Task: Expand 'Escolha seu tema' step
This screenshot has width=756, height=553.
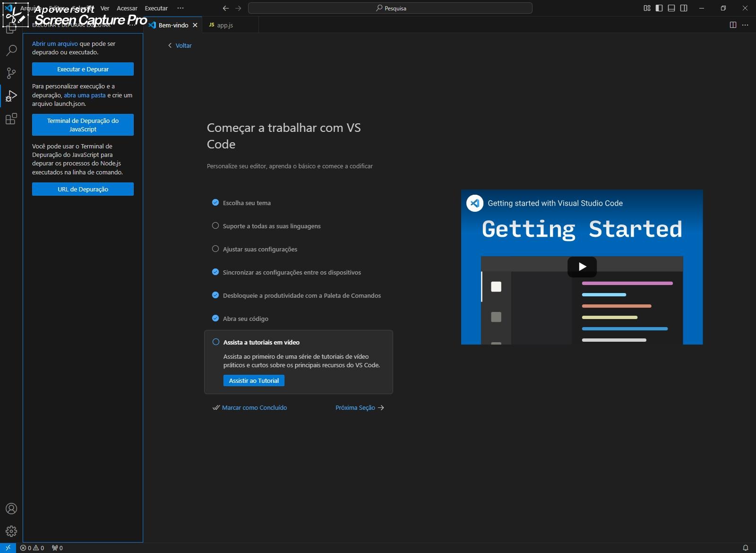Action: click(247, 203)
